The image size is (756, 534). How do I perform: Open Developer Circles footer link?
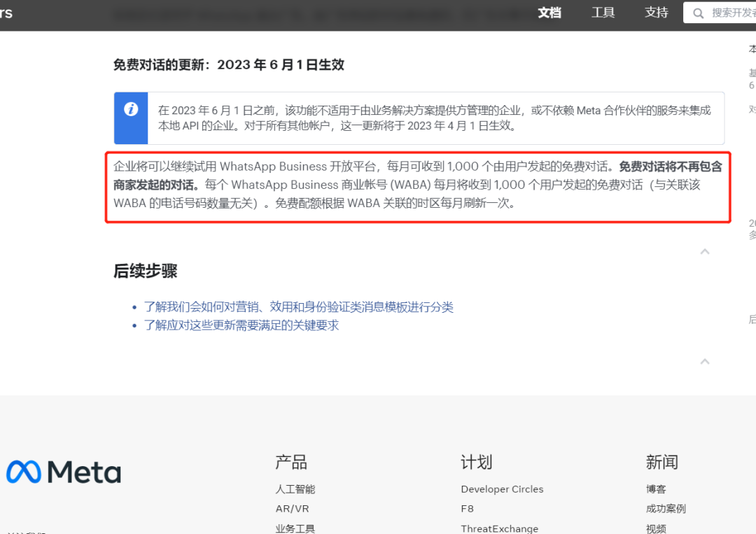(x=502, y=489)
